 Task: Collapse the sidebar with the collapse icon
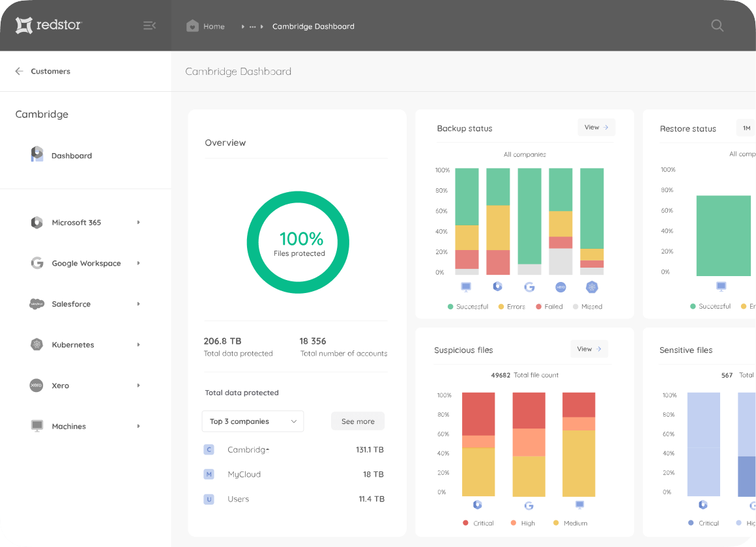tap(149, 25)
